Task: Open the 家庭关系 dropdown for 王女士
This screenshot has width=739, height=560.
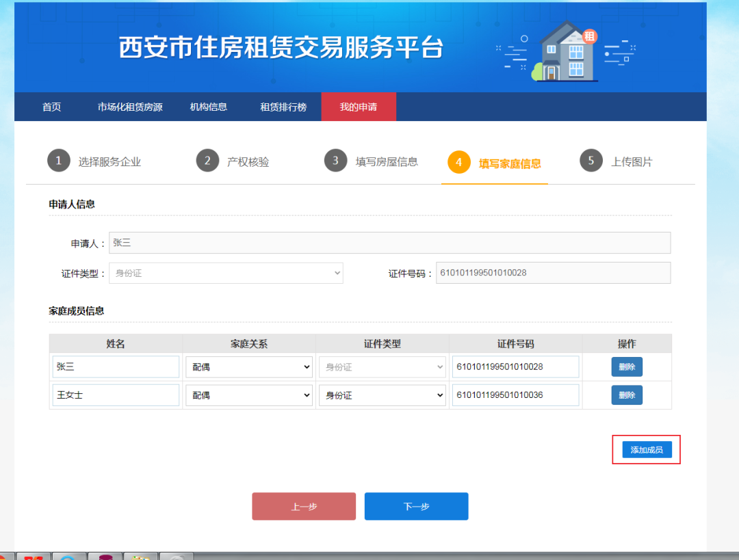Action: (x=249, y=395)
